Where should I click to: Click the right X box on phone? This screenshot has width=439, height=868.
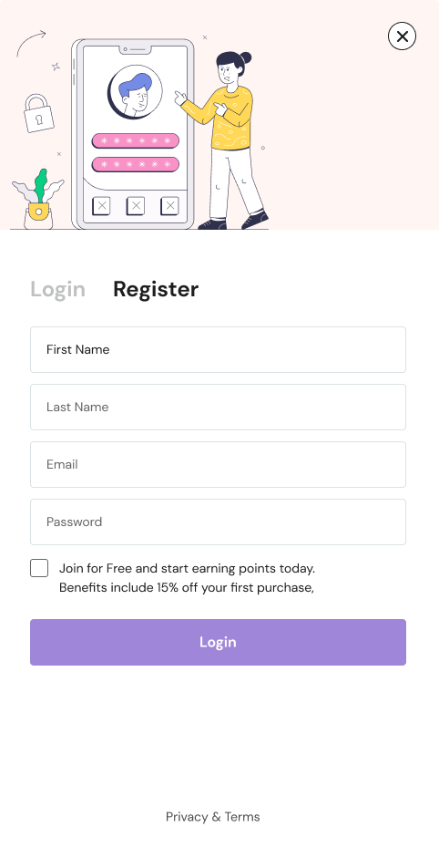pos(169,206)
